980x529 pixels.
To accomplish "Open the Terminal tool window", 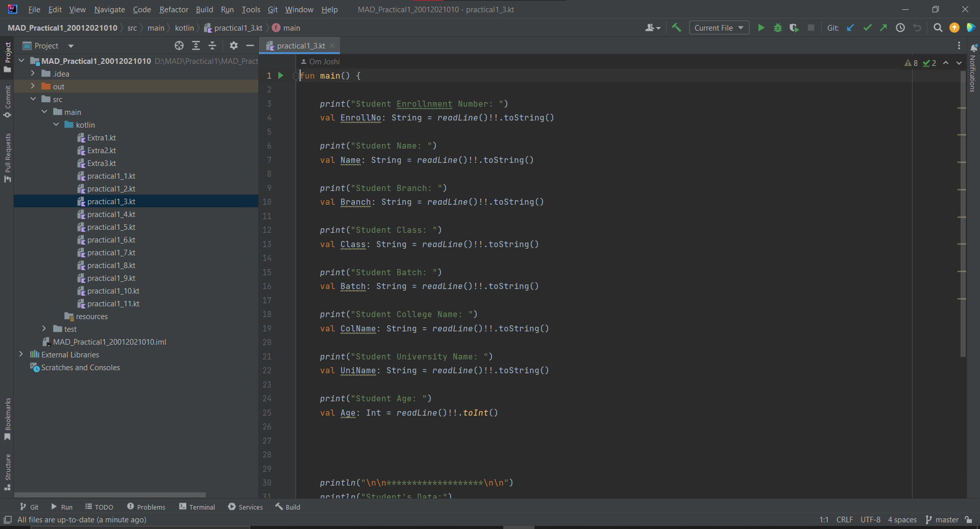I will coord(197,507).
